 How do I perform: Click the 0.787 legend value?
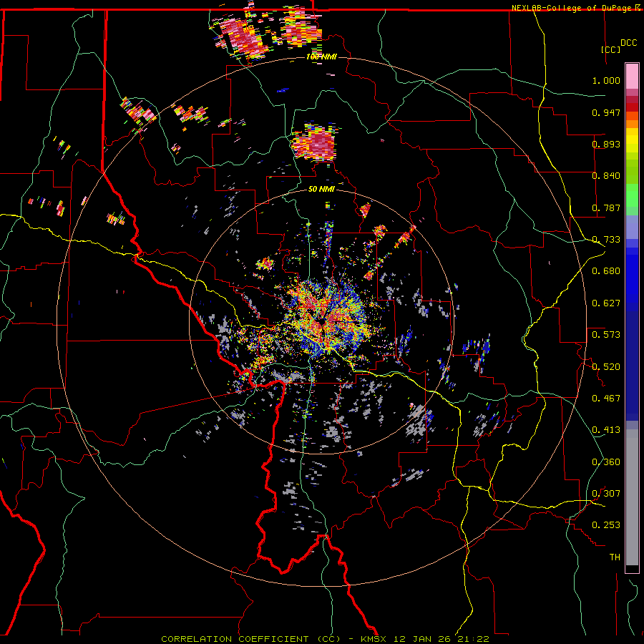[x=606, y=208]
